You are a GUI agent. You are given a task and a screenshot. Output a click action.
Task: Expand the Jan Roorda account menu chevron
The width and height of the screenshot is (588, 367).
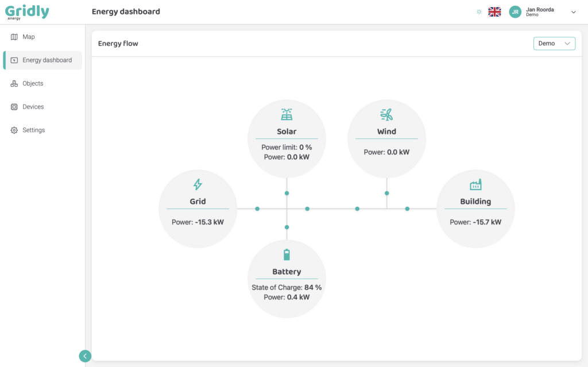[x=573, y=11]
